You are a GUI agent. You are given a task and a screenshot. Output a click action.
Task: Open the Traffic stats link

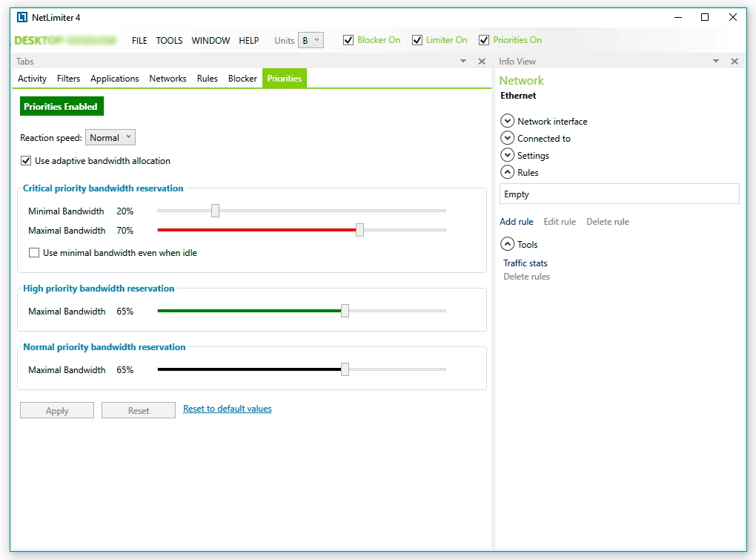[x=525, y=263]
